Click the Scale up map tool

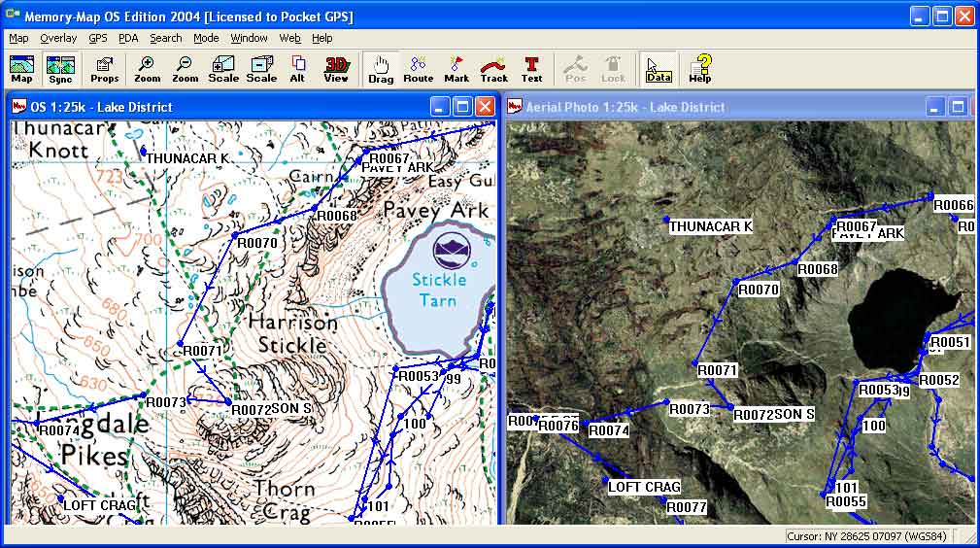point(223,69)
